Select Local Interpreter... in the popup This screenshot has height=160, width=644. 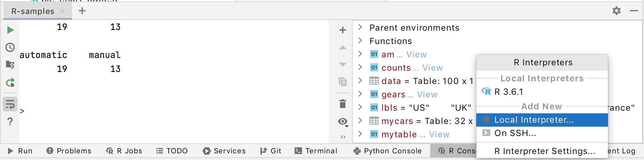point(534,120)
